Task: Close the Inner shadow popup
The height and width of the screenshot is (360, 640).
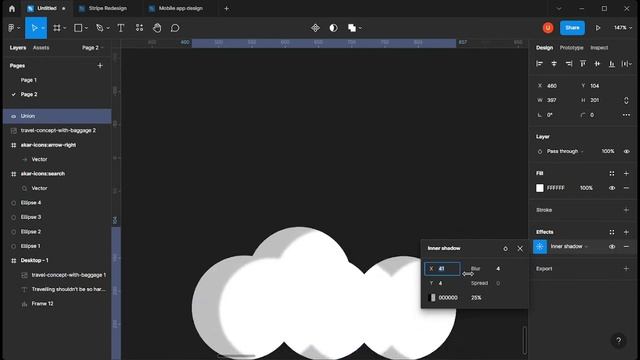Action: [x=520, y=249]
